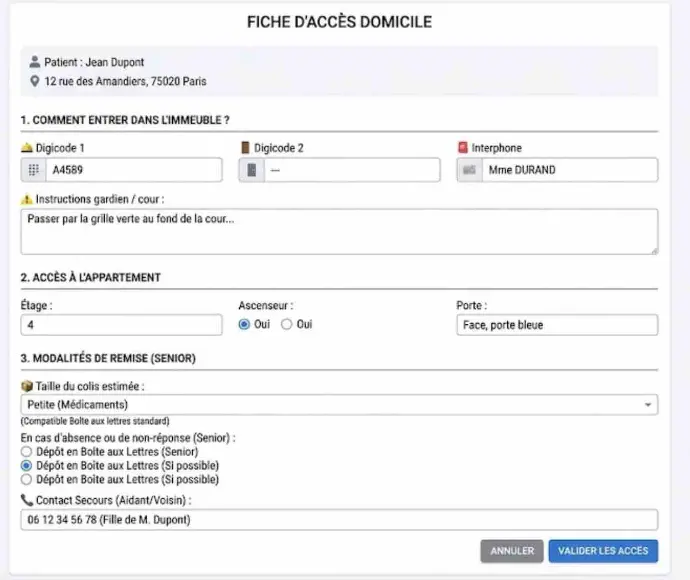Image resolution: width=690 pixels, height=580 pixels.
Task: Click the Porte field with Face, porte bleue
Action: click(557, 325)
